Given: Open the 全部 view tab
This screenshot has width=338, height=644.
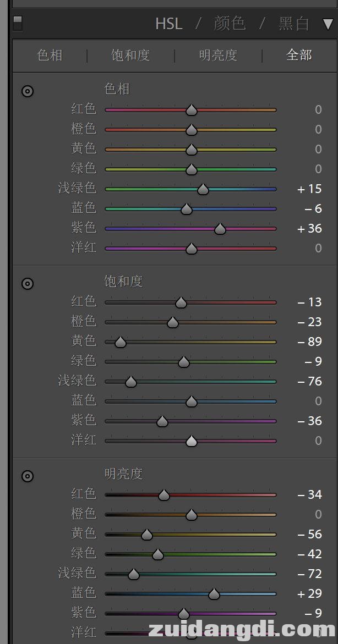Looking at the screenshot, I should click(x=298, y=55).
